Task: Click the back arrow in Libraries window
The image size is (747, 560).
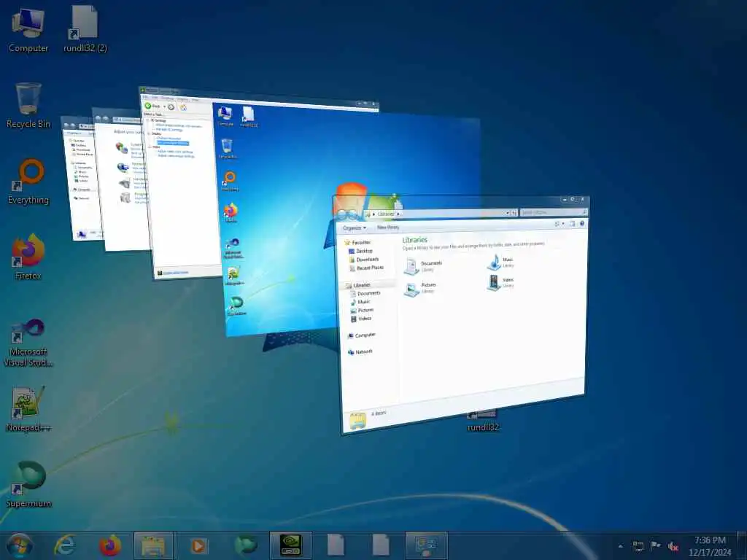Action: [343, 215]
